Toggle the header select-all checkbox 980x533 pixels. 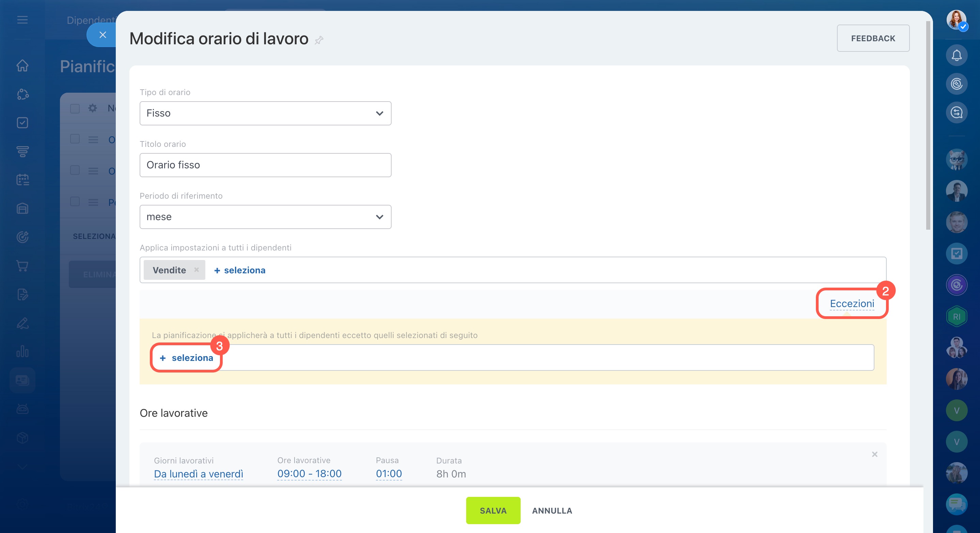point(75,108)
